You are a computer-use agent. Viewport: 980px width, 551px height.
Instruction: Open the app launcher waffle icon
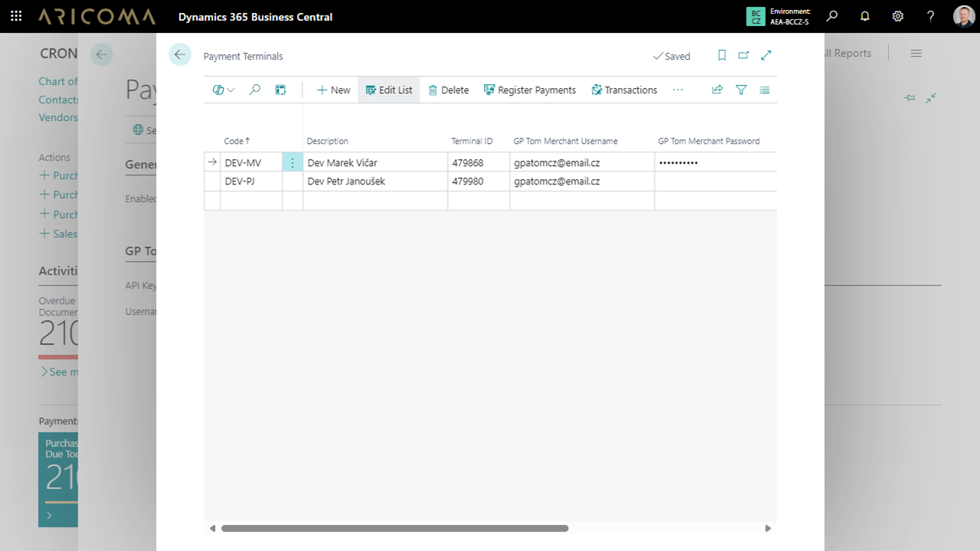16,16
